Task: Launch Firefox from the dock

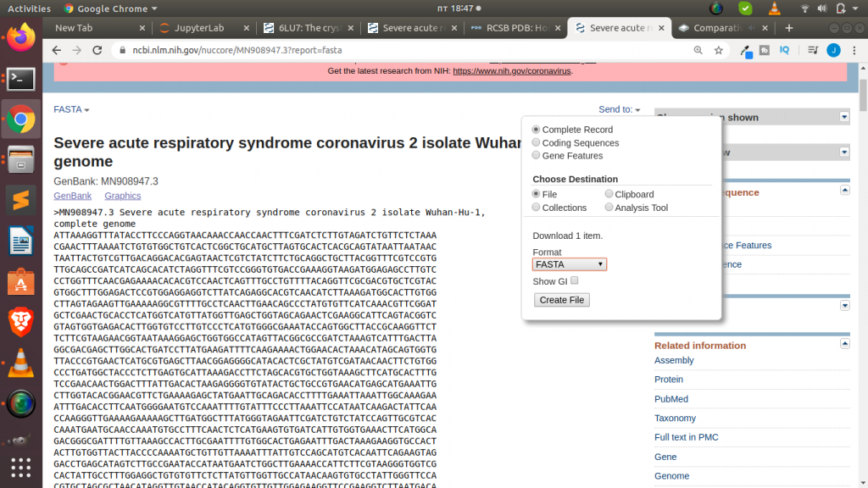Action: point(20,36)
